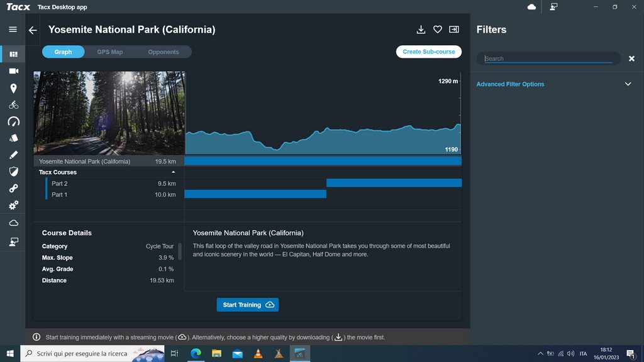Clear the filter search with the X

tap(631, 58)
